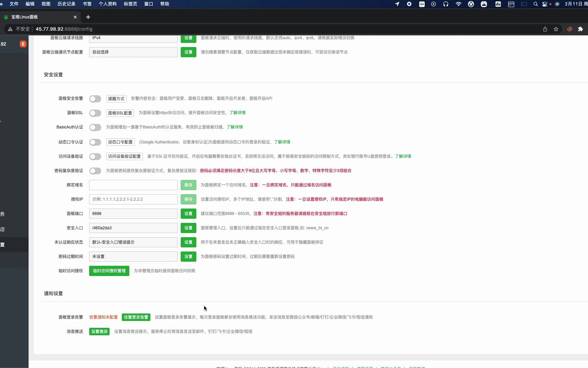The width and height of the screenshot is (588, 368).
Task: Click 设置 for 未认证响应状态
Action: pyautogui.click(x=189, y=242)
